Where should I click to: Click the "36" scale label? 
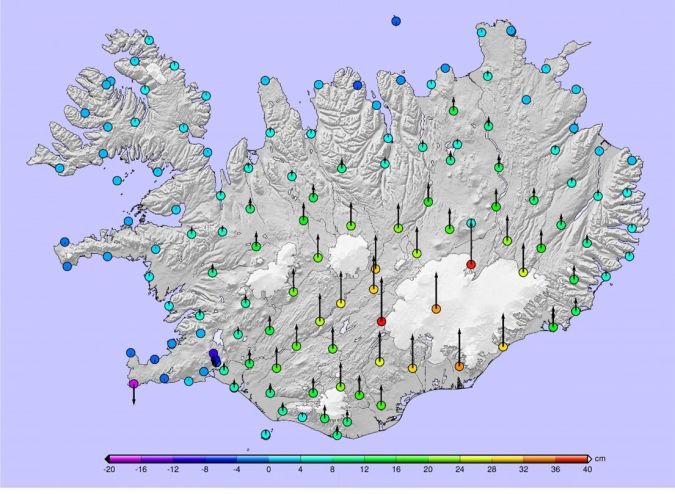coord(555,469)
